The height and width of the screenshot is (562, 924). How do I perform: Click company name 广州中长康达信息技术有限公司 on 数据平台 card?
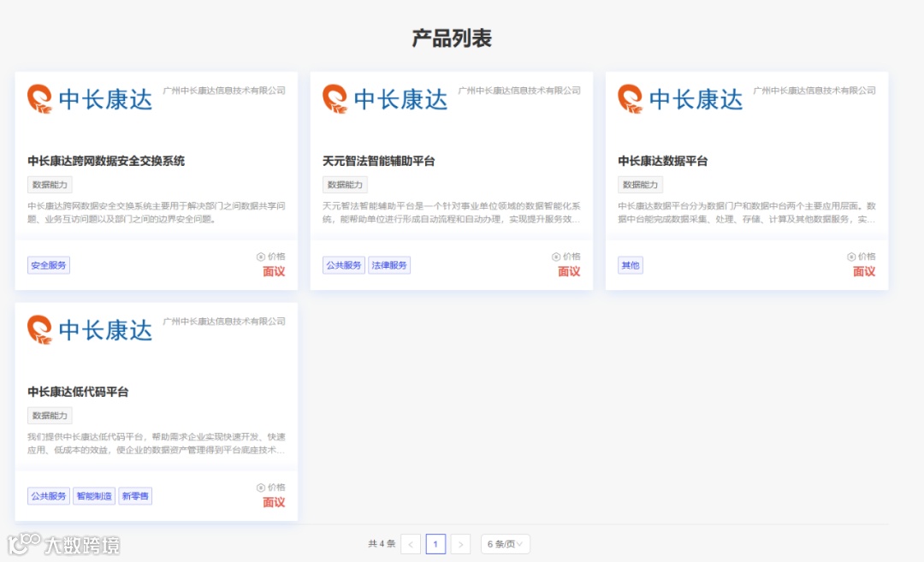(814, 90)
